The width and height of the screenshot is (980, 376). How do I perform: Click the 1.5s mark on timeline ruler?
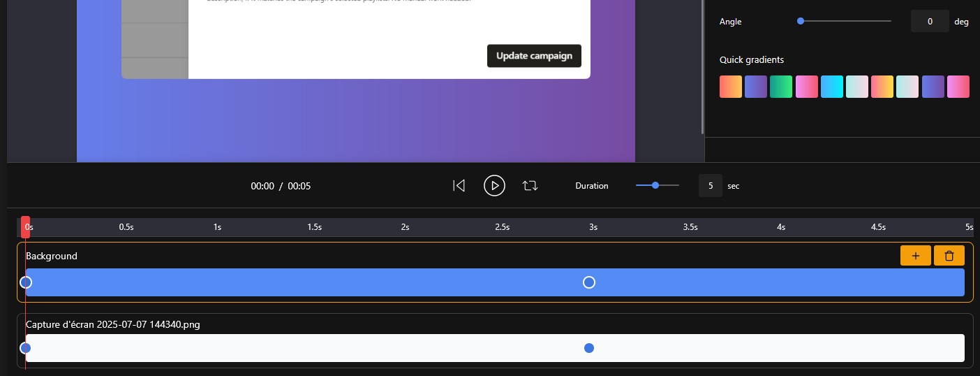315,227
